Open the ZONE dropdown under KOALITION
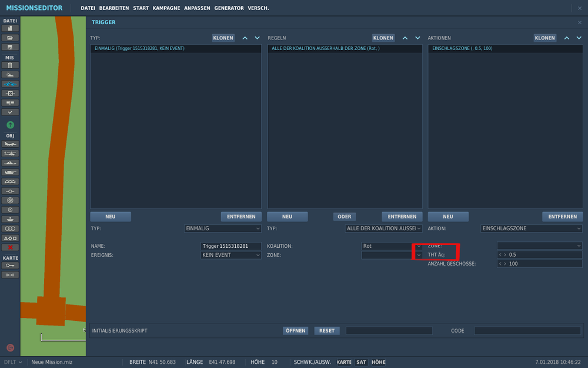Viewport: 588px width, 368px height. pos(392,255)
